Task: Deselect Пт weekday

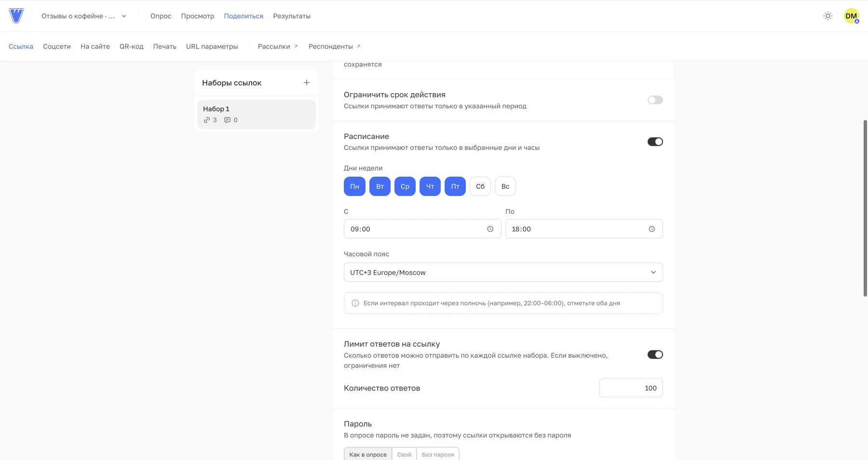Action: tap(455, 186)
